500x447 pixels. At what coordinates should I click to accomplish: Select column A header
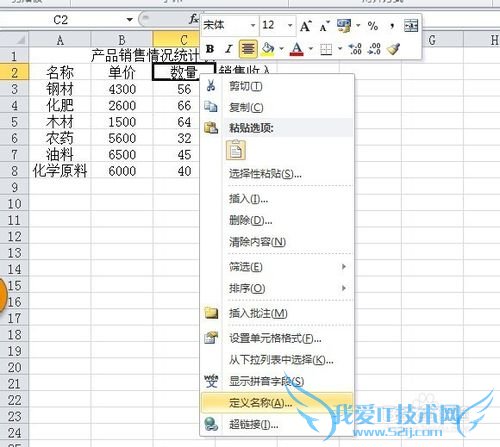click(60, 40)
